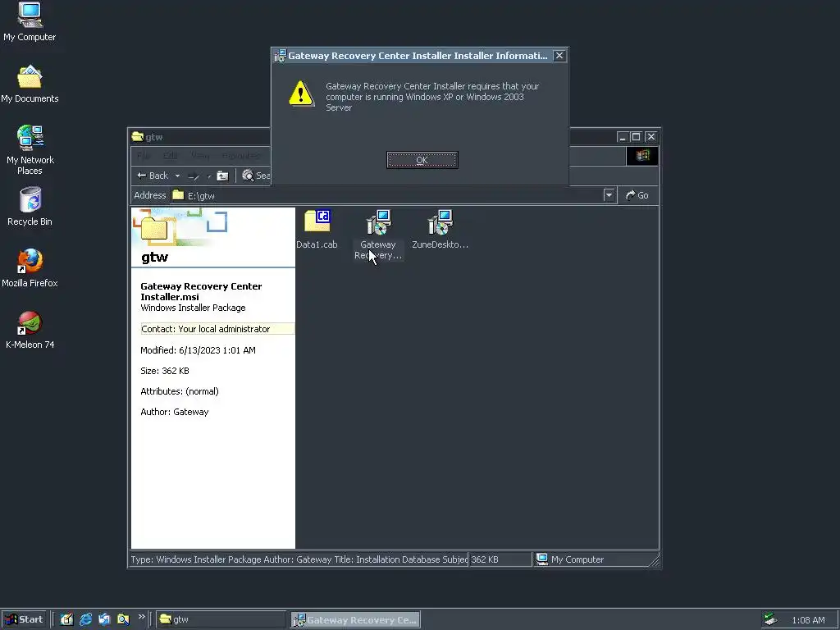Select the ZuneDesktop installer file
Image resolution: width=840 pixels, height=630 pixels.
440,230
